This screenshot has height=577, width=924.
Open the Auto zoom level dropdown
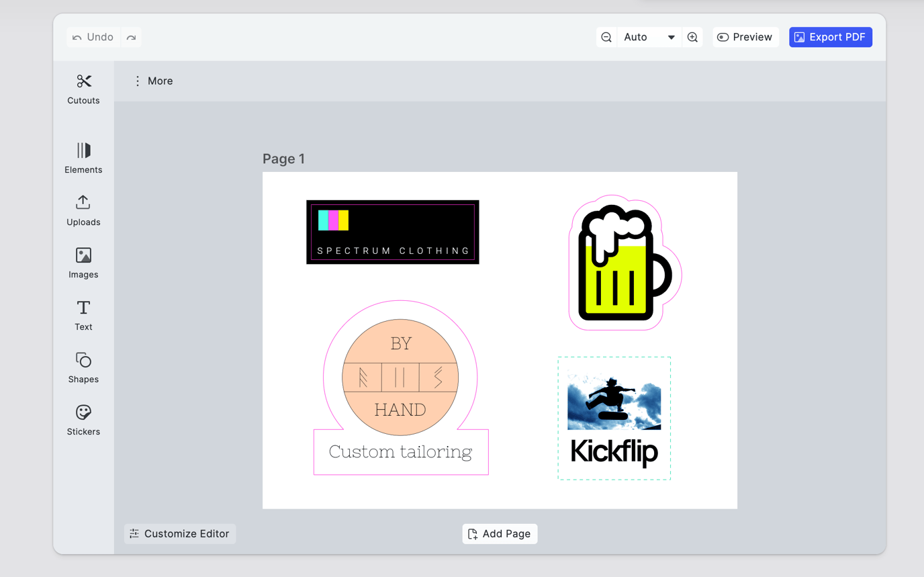[x=648, y=37]
